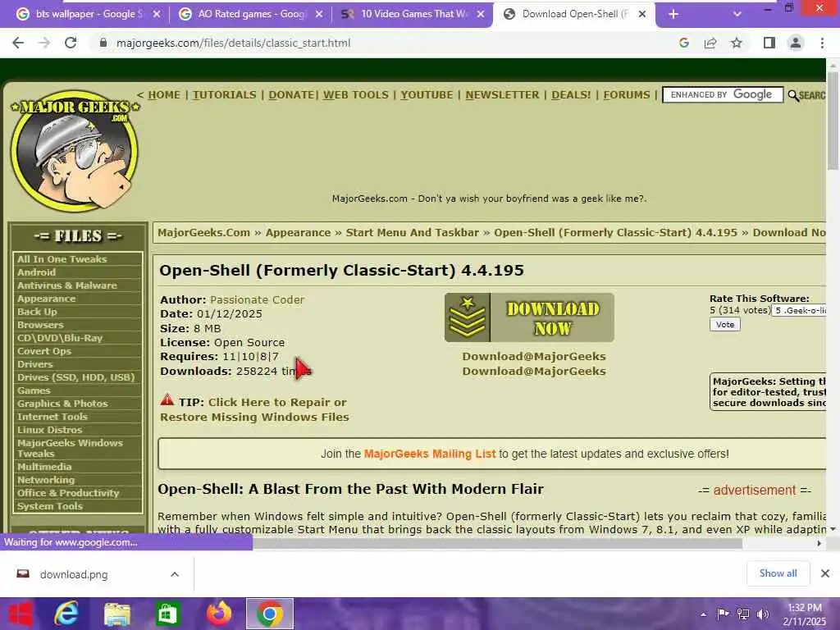Open the System Tools category
The width and height of the screenshot is (840, 630).
click(x=50, y=506)
